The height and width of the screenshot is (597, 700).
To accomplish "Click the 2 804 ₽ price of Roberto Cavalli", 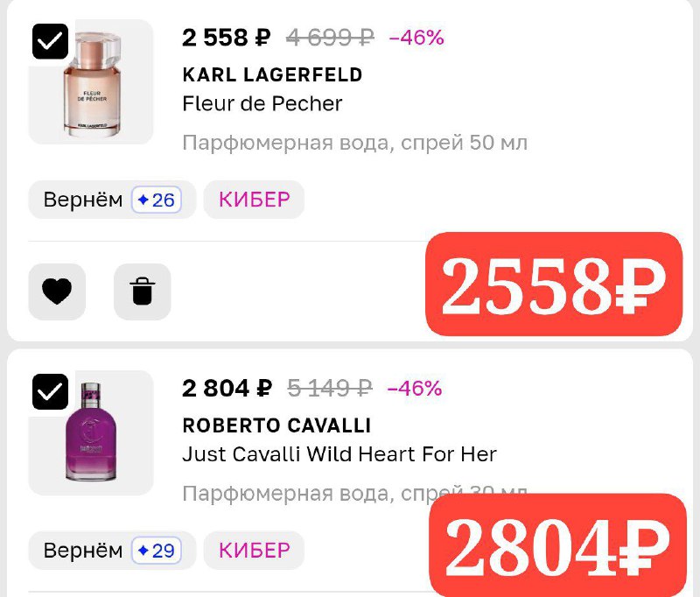I will pyautogui.click(x=227, y=388).
